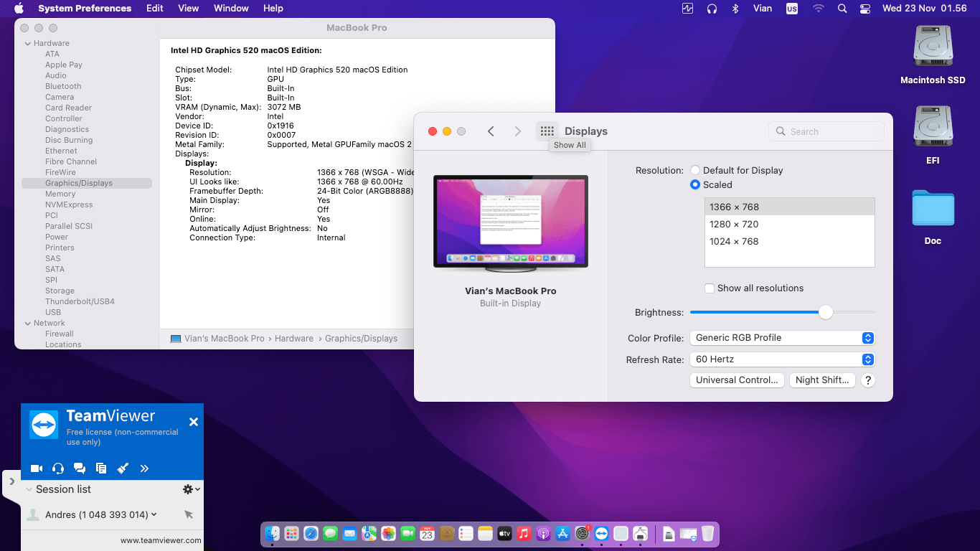980x551 pixels.
Task: Click the Brightness slider handle
Action: 826,312
